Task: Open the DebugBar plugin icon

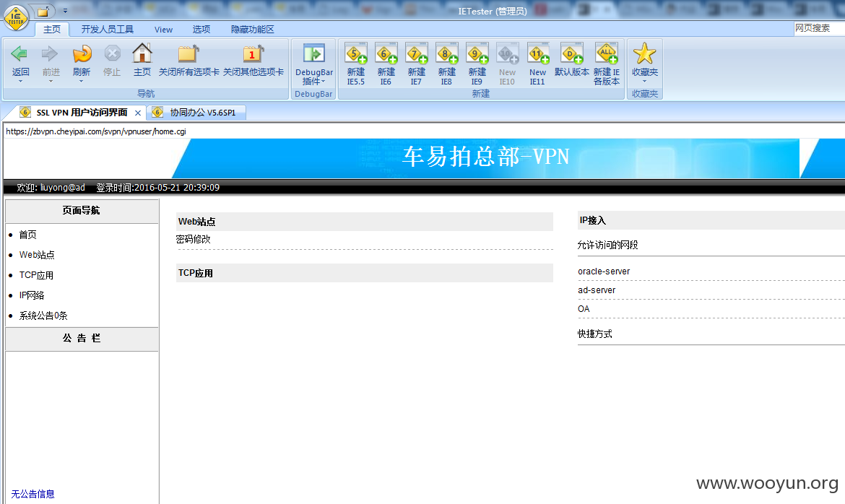Action: (313, 53)
